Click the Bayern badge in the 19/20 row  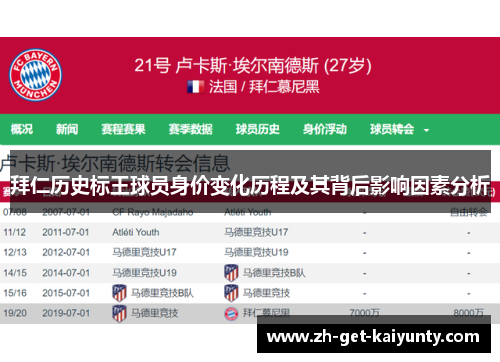pyautogui.click(x=231, y=314)
